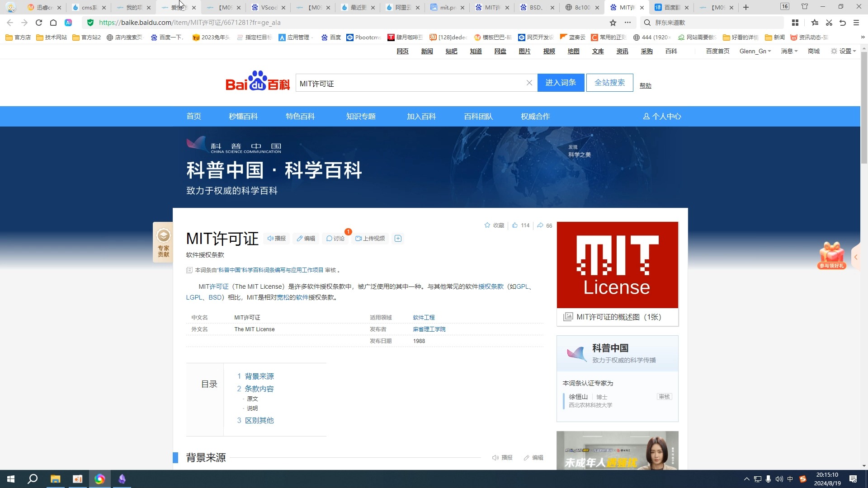Click the Baidu 百科 logo
Screen dimensions: 868x488
point(258,81)
